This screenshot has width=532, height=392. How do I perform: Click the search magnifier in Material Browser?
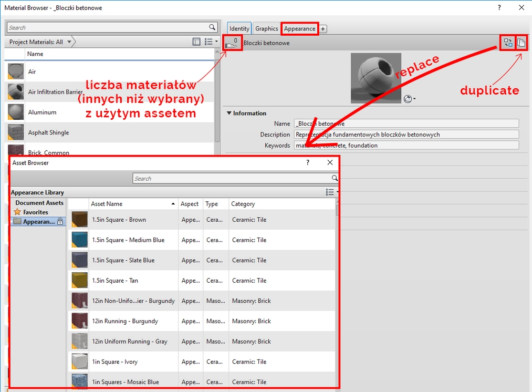point(211,27)
